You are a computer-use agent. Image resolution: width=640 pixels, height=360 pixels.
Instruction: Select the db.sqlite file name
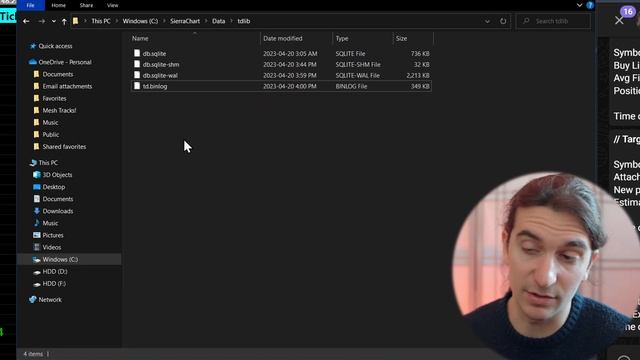point(154,53)
